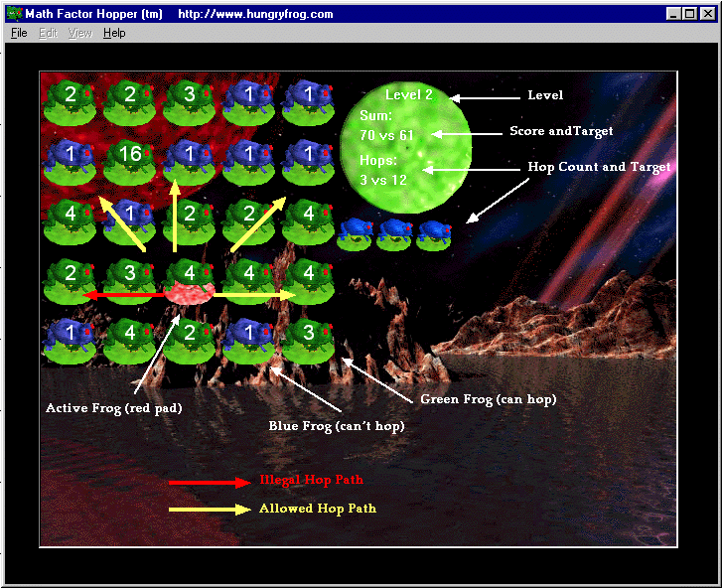The image size is (722, 588).
Task: Click the blue 1 frog in the top-right grid corner
Action: (x=307, y=99)
